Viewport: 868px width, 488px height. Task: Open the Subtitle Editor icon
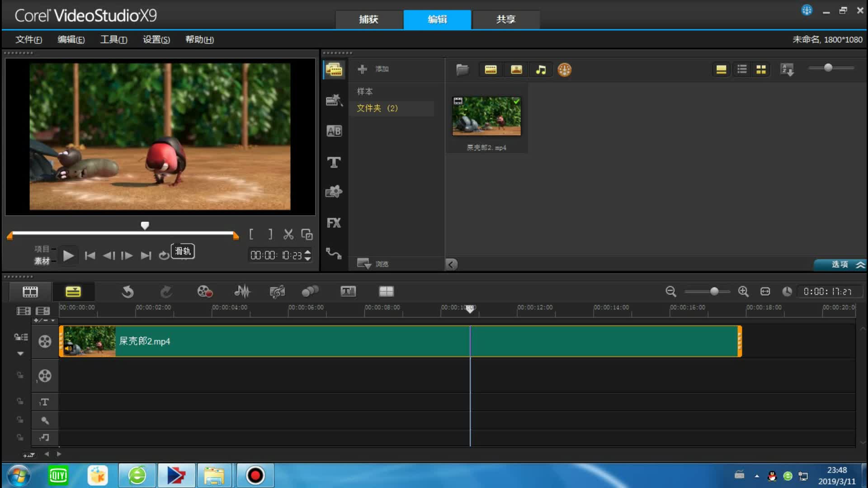[x=348, y=291]
